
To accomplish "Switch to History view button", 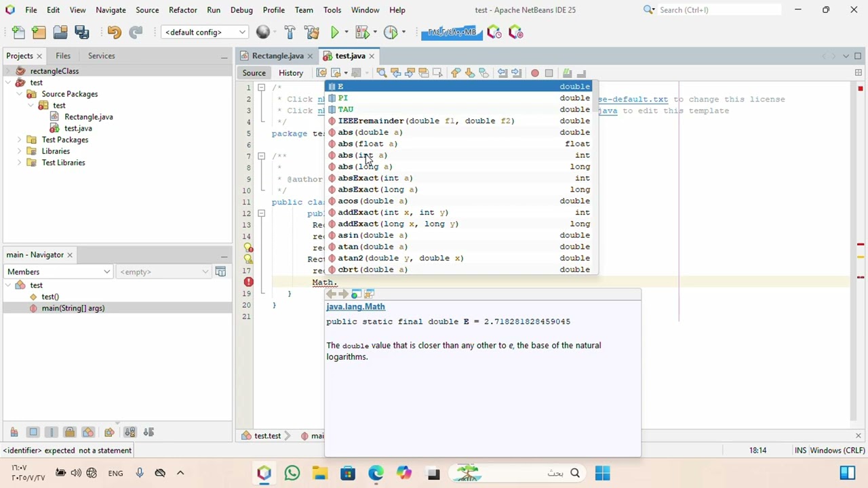I will (291, 73).
